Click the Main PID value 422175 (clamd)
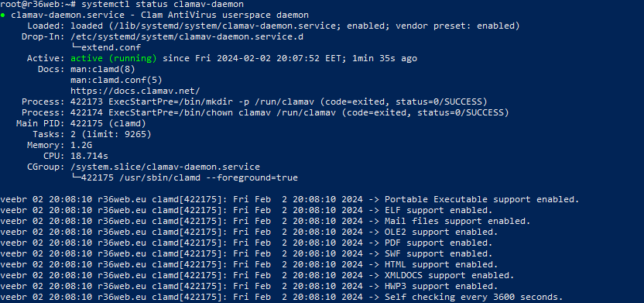This screenshot has height=303, width=644. coord(108,123)
